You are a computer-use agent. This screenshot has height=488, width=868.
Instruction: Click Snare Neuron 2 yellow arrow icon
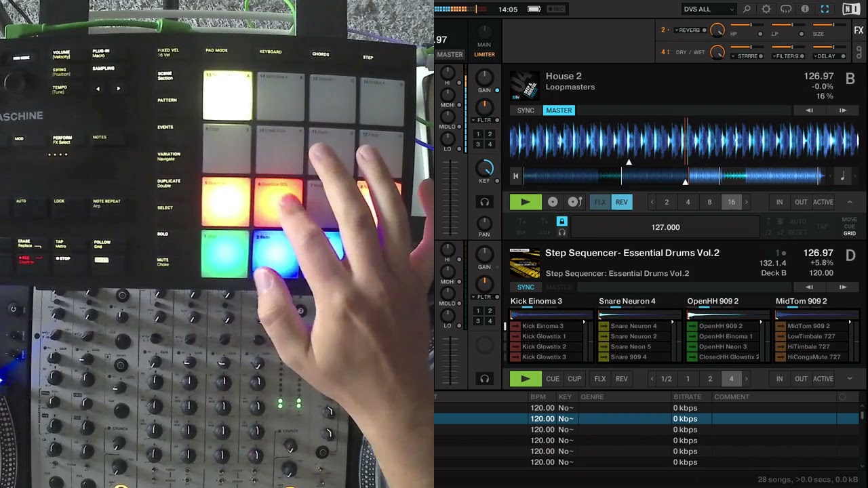tap(604, 336)
